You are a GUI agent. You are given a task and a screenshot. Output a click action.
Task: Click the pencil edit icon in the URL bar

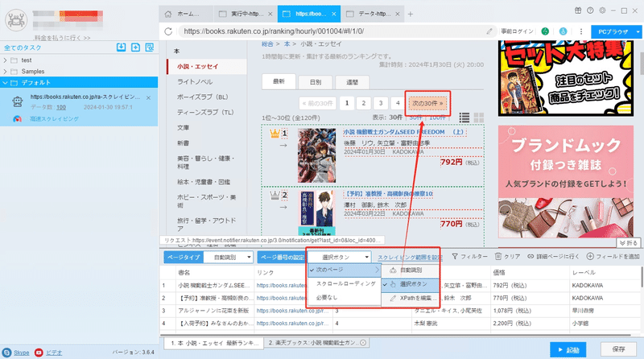489,31
